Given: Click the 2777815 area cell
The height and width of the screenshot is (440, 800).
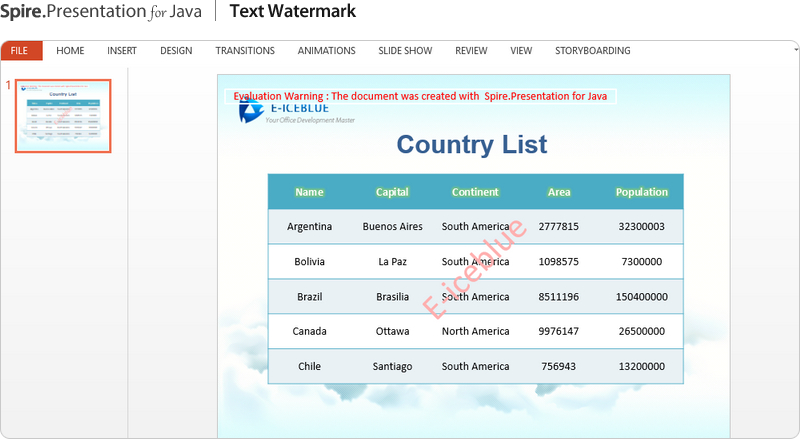Looking at the screenshot, I should [559, 227].
